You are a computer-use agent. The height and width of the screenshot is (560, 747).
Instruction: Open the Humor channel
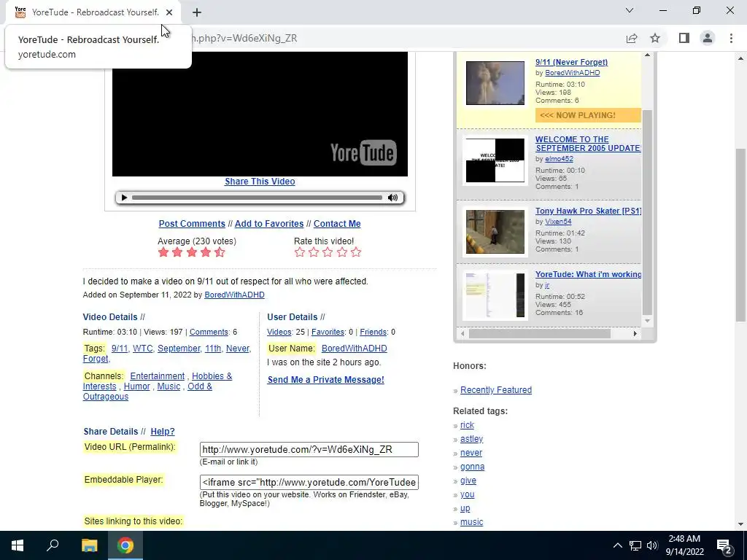click(136, 386)
